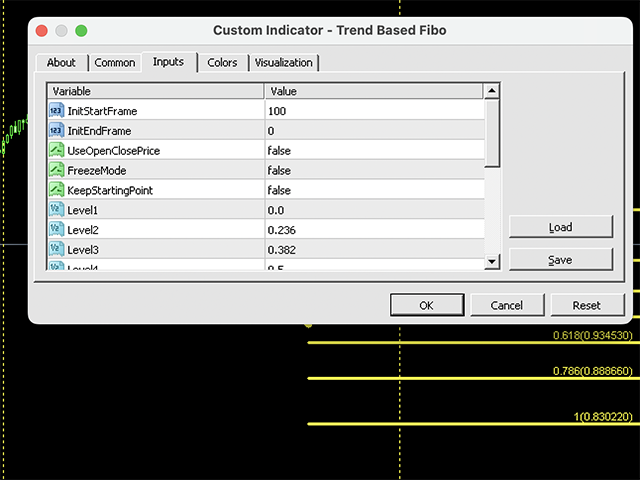The width and height of the screenshot is (640, 480).
Task: Click the double-type icon beside Level2
Action: (57, 230)
